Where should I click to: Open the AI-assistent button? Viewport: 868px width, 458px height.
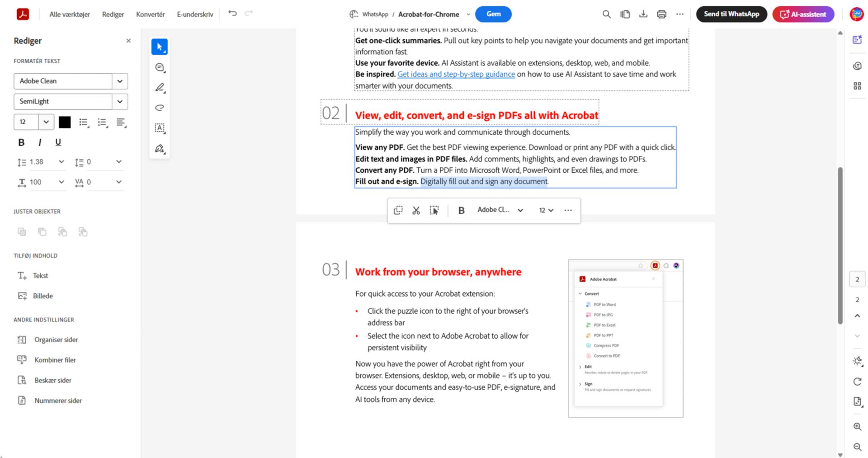pos(803,14)
